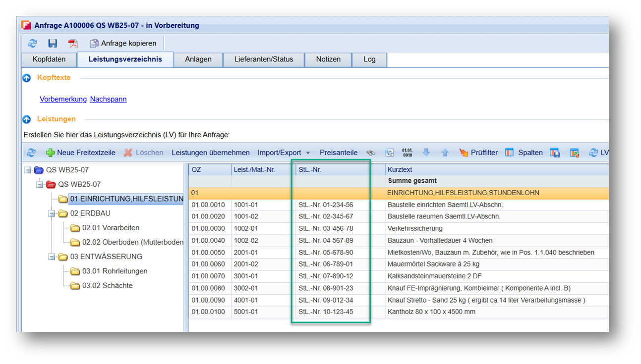
Task: Click Preisanteile in the toolbar
Action: click(339, 153)
